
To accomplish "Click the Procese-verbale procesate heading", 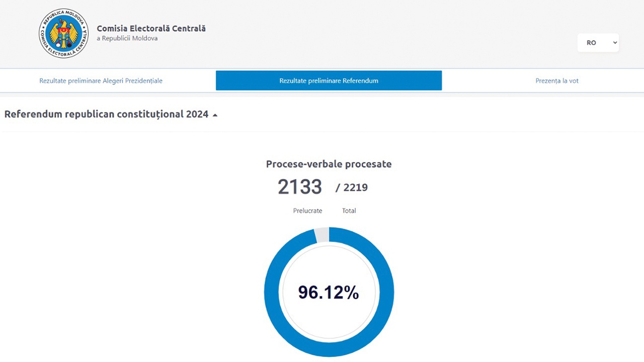I will [329, 164].
